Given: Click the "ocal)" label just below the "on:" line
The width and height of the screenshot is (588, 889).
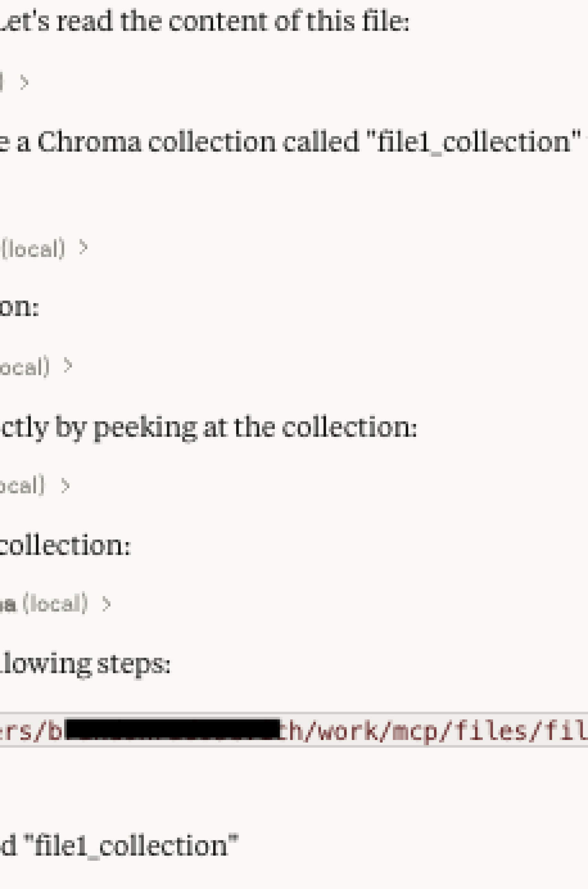Looking at the screenshot, I should (x=25, y=367).
